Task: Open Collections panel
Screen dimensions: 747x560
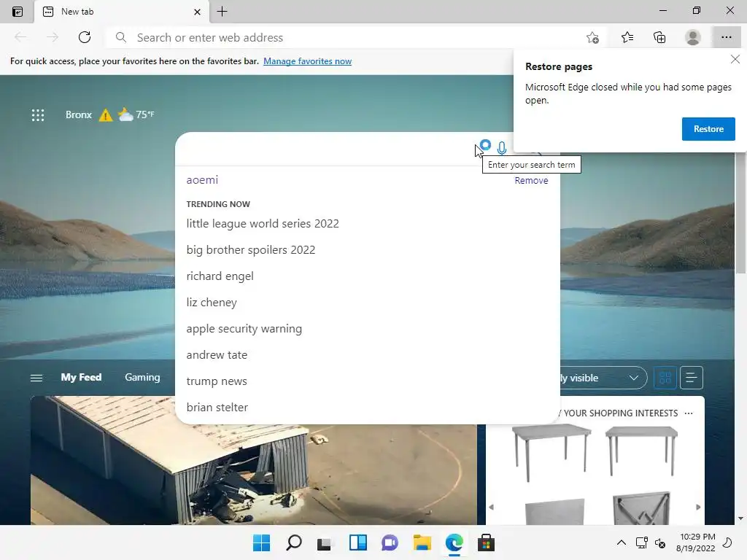Action: (659, 37)
